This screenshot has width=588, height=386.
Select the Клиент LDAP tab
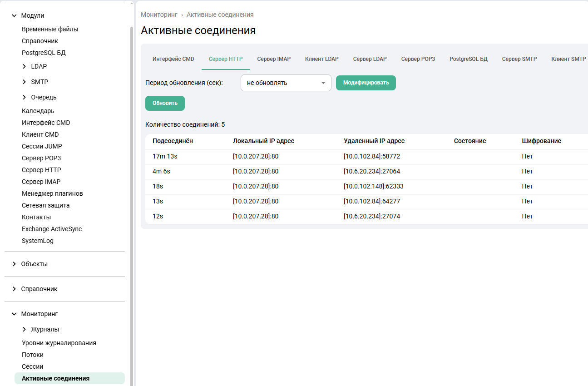(x=321, y=59)
